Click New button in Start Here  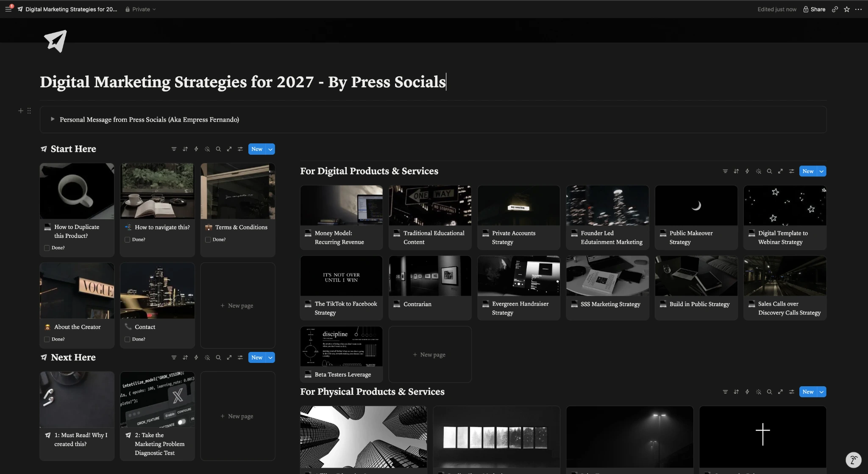(x=257, y=149)
